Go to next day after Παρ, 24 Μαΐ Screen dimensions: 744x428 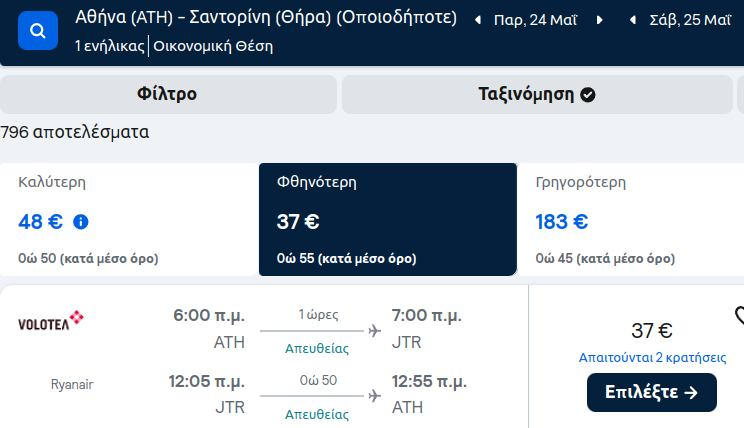(x=599, y=20)
